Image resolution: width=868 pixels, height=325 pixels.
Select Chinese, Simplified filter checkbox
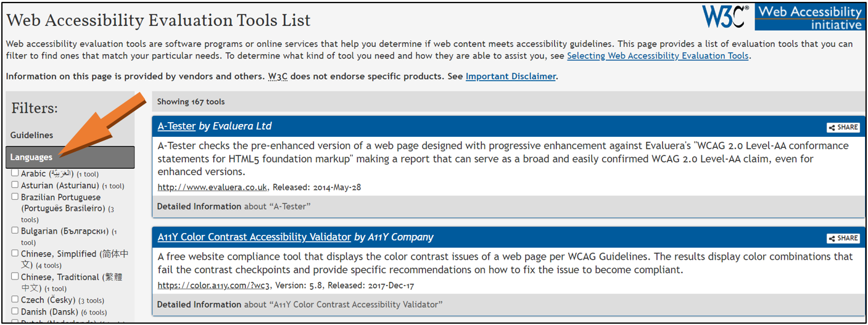(x=15, y=253)
